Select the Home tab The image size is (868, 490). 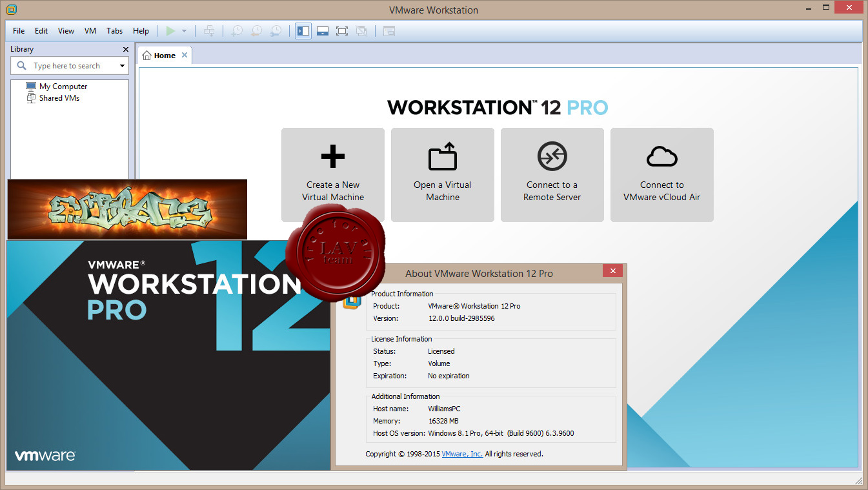[x=165, y=56]
